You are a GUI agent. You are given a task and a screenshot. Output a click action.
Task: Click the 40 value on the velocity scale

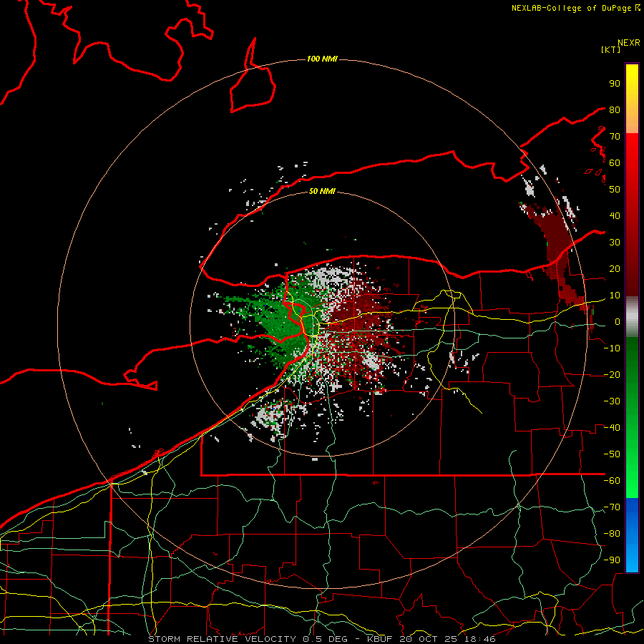click(615, 215)
